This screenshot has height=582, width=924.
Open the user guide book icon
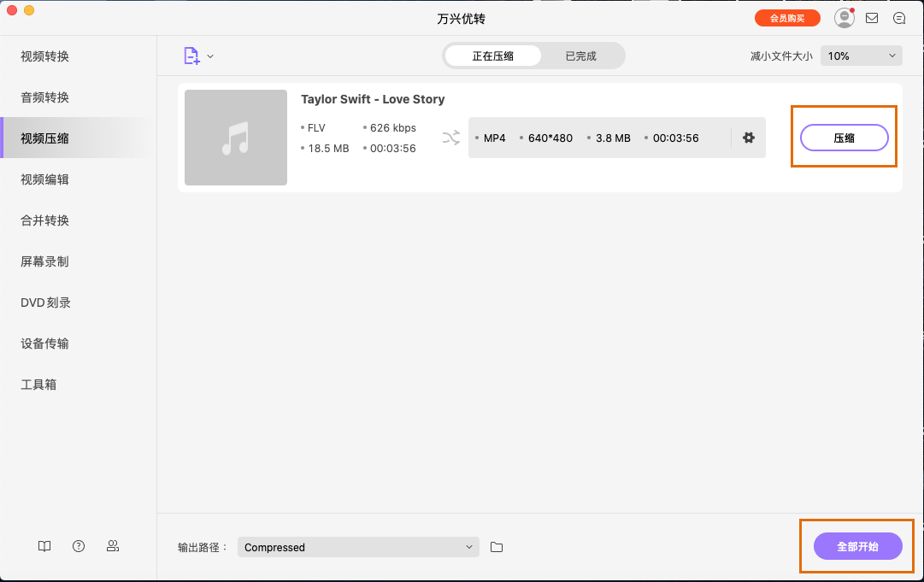tap(44, 546)
